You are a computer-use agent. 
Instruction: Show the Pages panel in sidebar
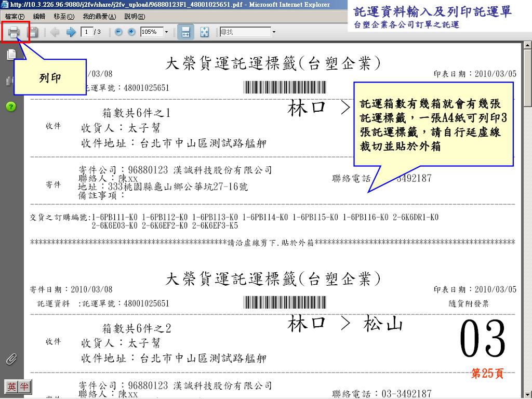point(11,54)
